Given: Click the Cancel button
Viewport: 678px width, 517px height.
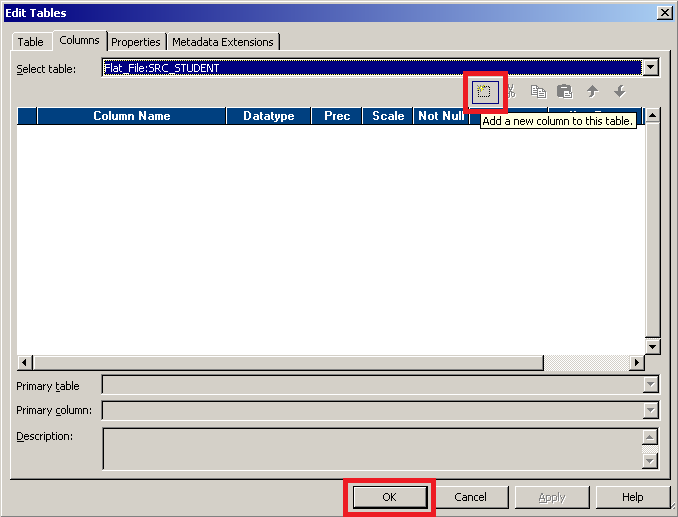Looking at the screenshot, I should (470, 497).
